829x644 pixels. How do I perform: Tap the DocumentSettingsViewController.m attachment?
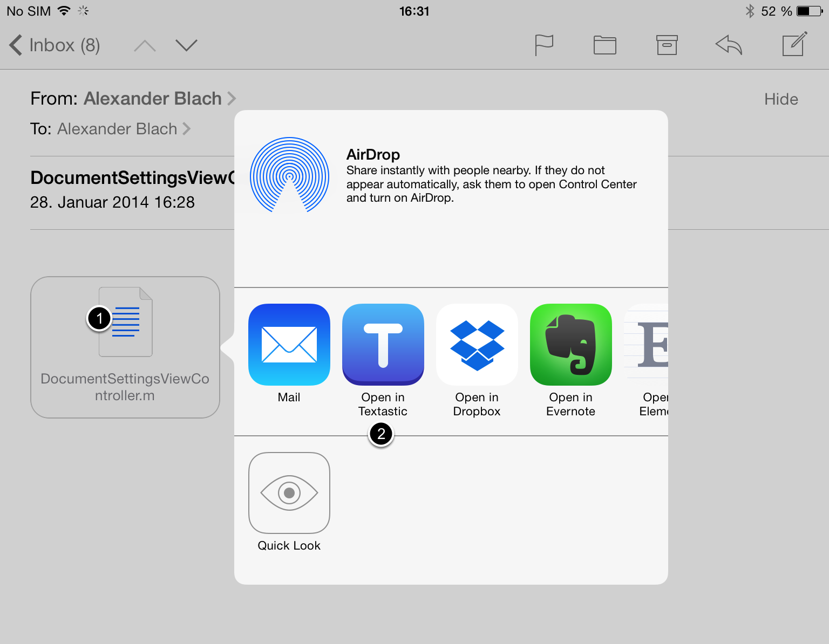pyautogui.click(x=125, y=347)
